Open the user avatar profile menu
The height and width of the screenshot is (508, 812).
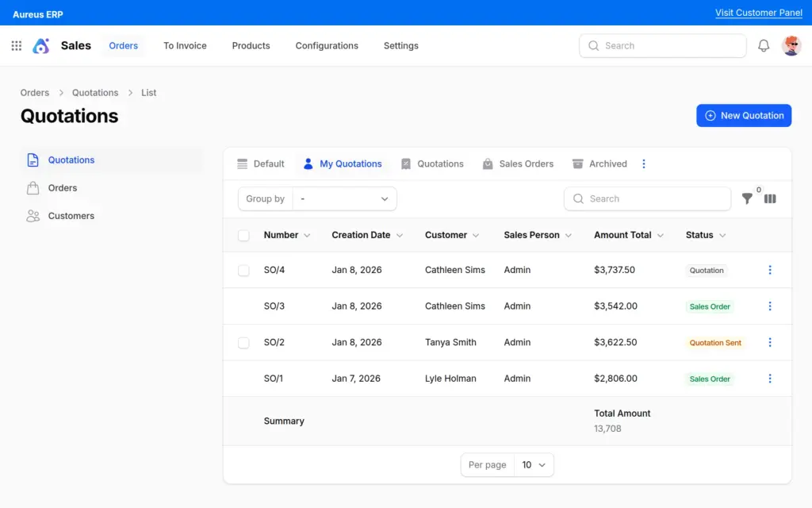(791, 46)
